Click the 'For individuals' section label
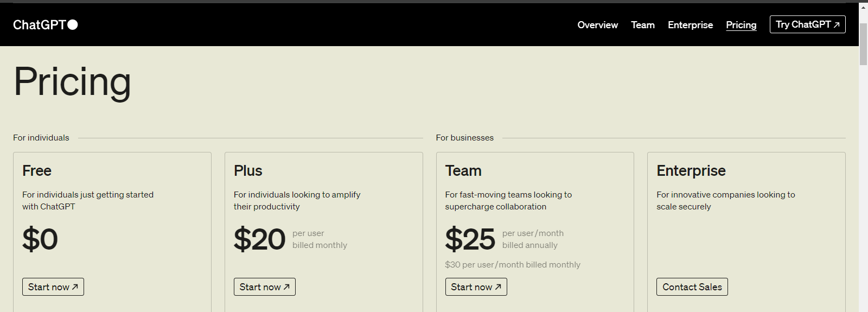Screen dimensions: 868x312 [x=41, y=138]
